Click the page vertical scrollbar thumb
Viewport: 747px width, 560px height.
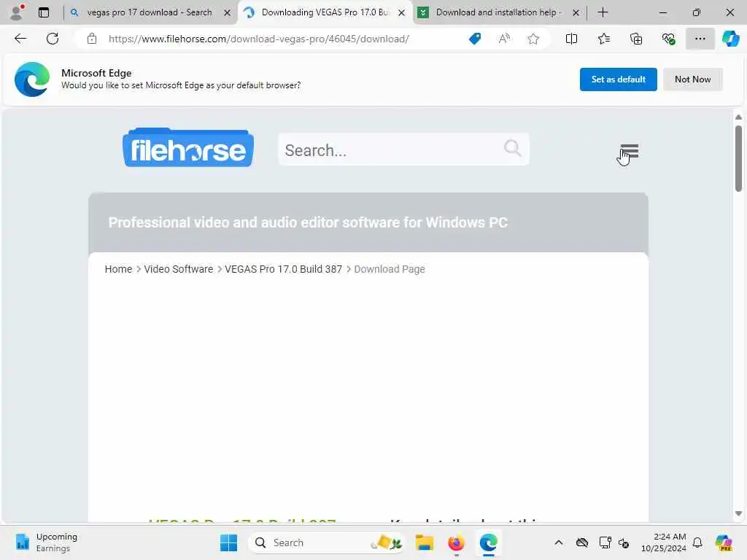click(738, 158)
